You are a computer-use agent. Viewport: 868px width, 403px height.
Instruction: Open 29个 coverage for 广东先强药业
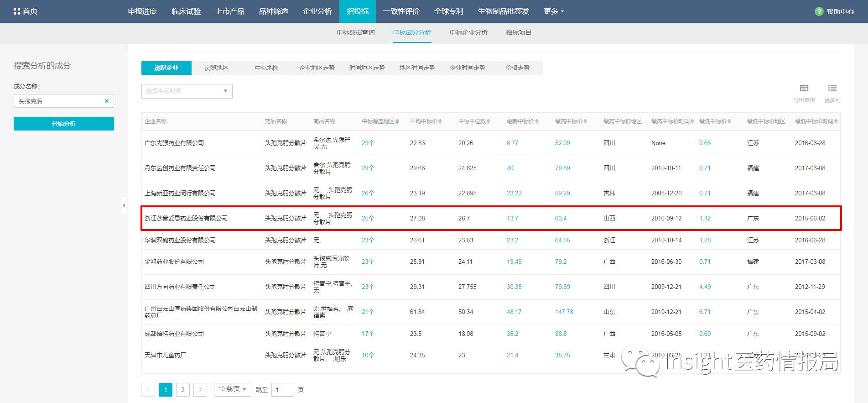(368, 143)
